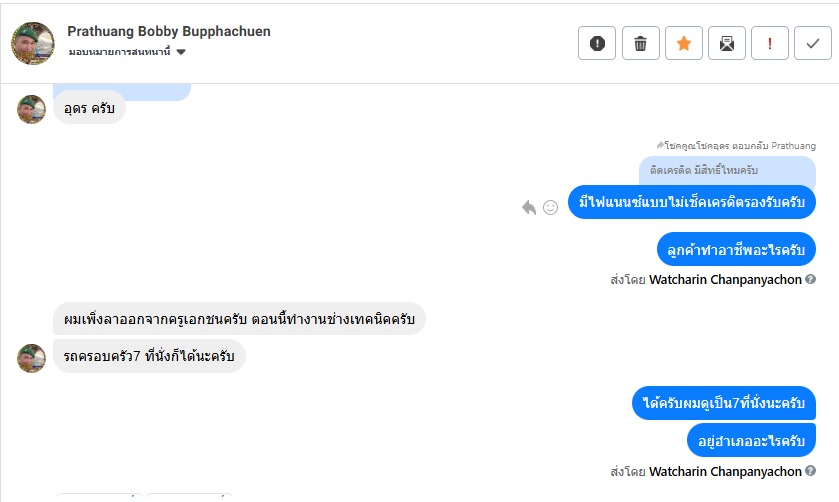
Task: Click the Prathuang Bobby Bupphachuen name header
Action: tap(168, 31)
